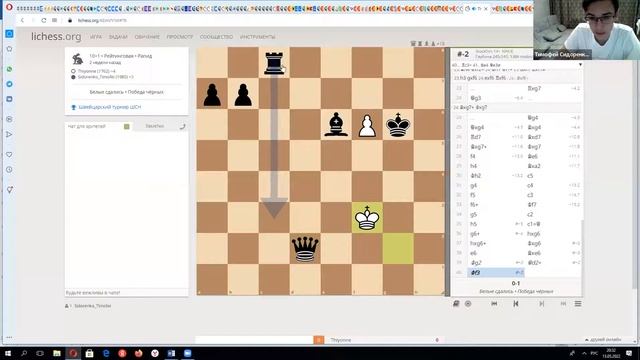Focus the chat message input field
The image size is (640, 360).
coord(127,293)
